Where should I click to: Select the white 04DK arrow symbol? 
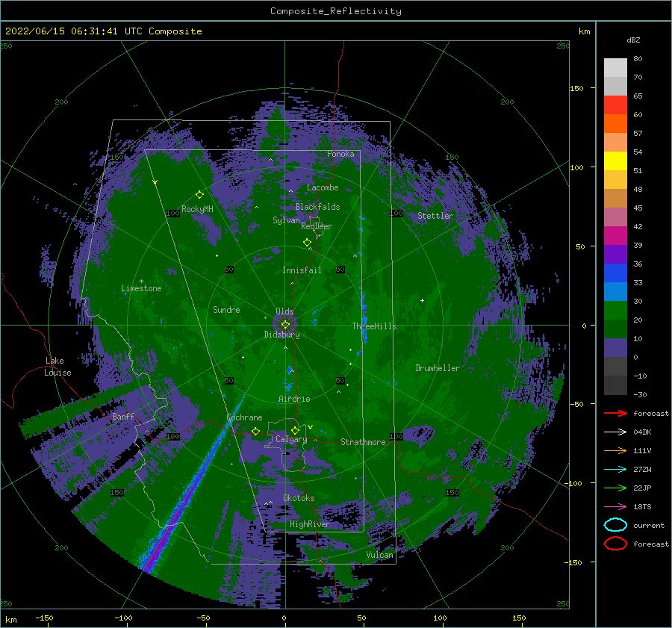coord(615,432)
